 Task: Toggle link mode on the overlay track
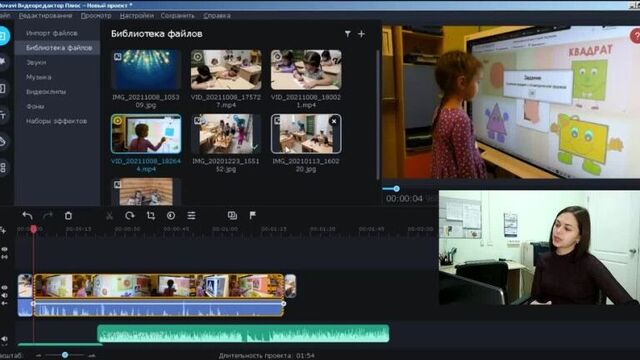click(4, 257)
